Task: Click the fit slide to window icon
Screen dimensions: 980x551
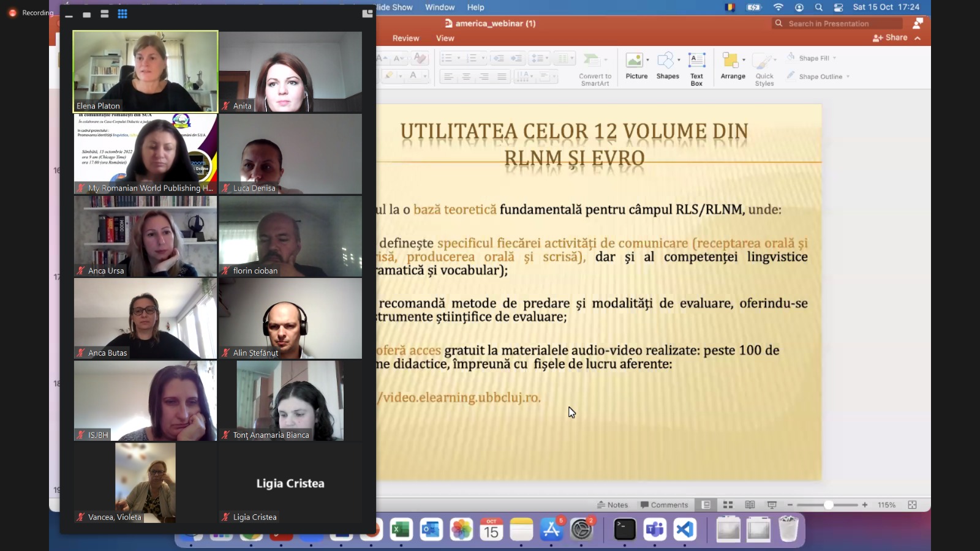Action: pyautogui.click(x=912, y=505)
